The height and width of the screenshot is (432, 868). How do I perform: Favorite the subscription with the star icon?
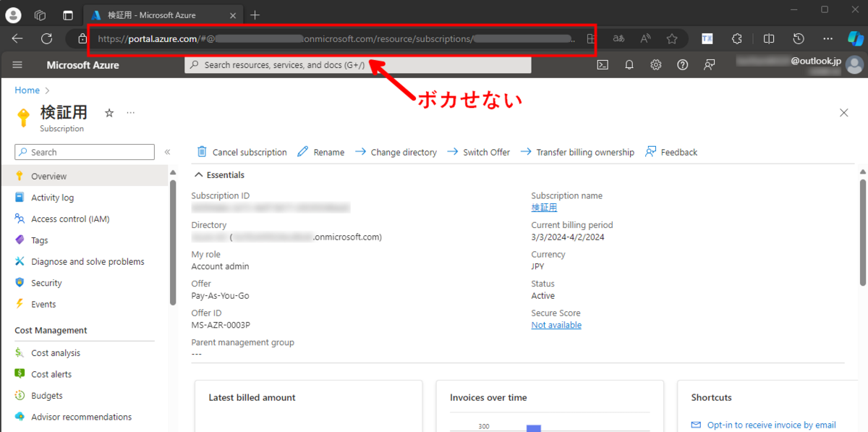109,113
